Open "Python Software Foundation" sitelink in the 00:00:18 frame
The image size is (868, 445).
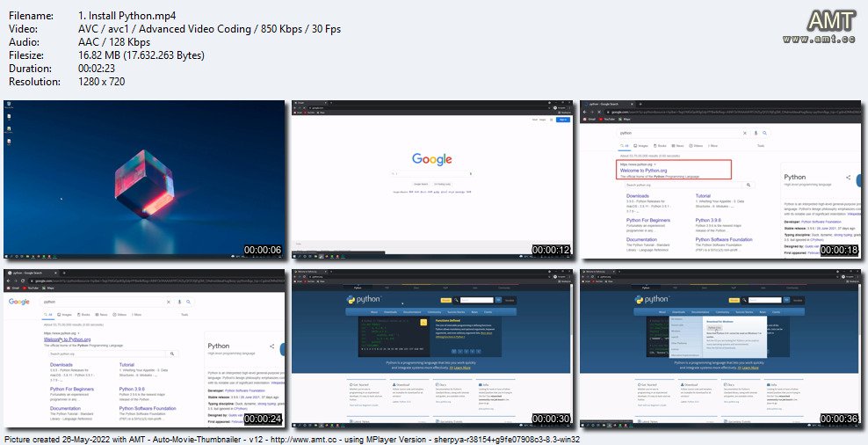pos(724,239)
